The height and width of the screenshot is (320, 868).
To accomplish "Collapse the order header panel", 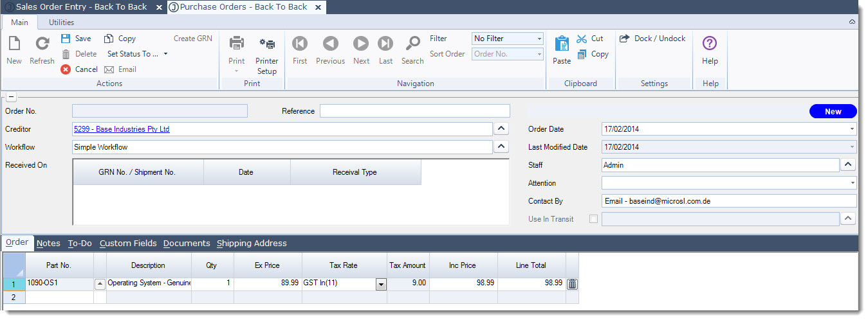I will [10, 97].
